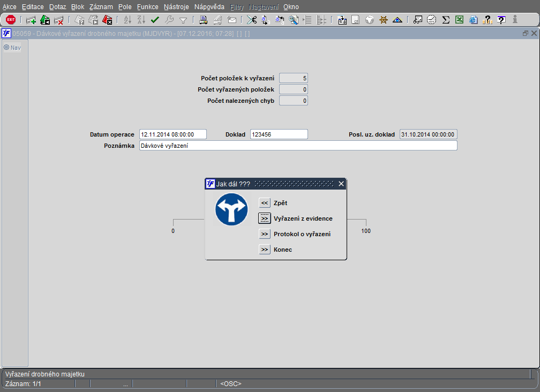Screen dimensions: 540x392
Task: Click the printer icon in toolbar
Action: pos(203,20)
